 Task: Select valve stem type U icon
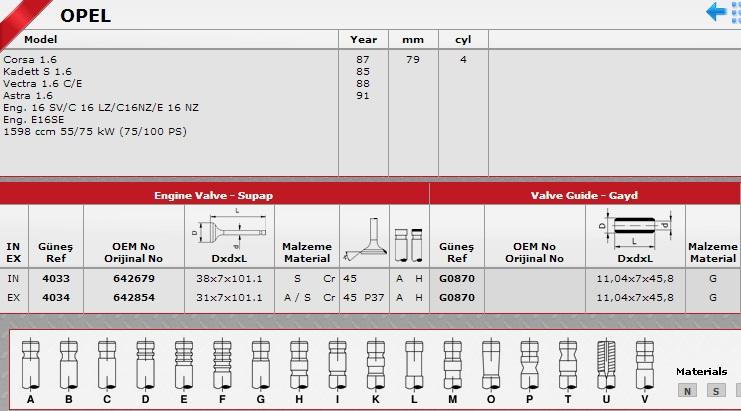(x=606, y=364)
